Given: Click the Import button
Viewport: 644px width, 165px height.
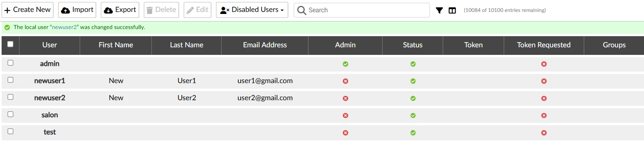Looking at the screenshot, I should (x=77, y=10).
